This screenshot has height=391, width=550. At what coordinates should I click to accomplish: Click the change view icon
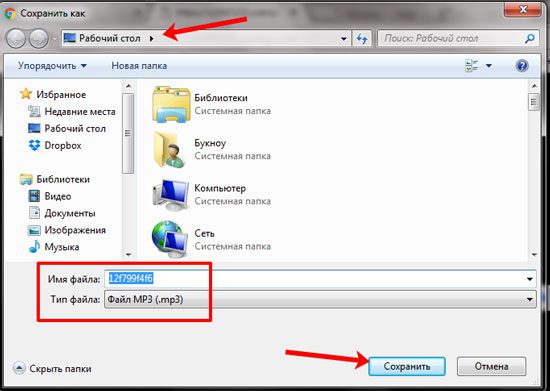click(x=471, y=66)
